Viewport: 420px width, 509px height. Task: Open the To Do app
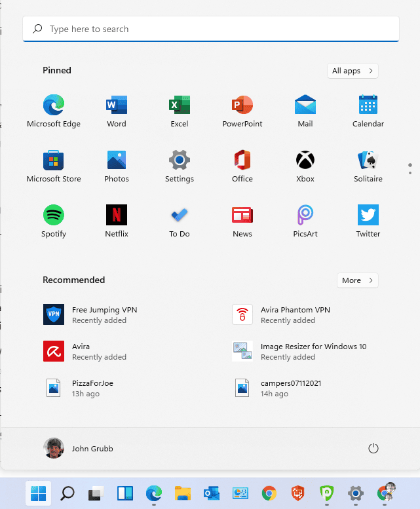[180, 221]
